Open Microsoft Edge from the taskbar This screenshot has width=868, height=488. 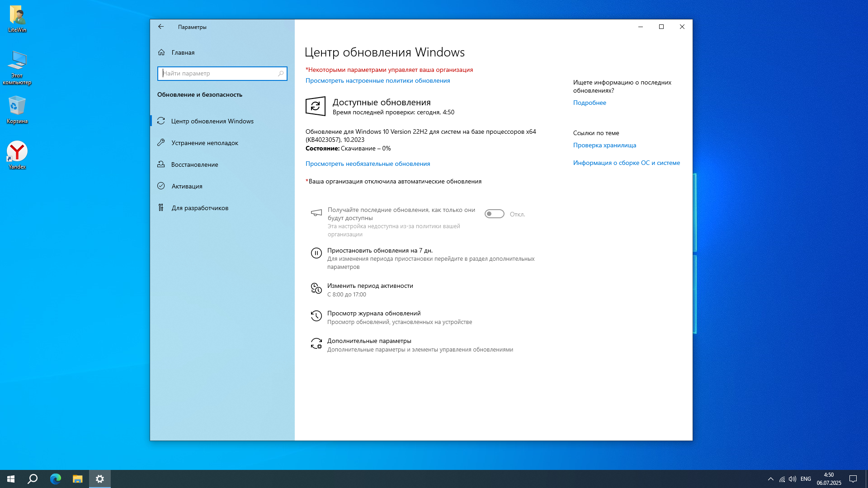[x=55, y=479]
